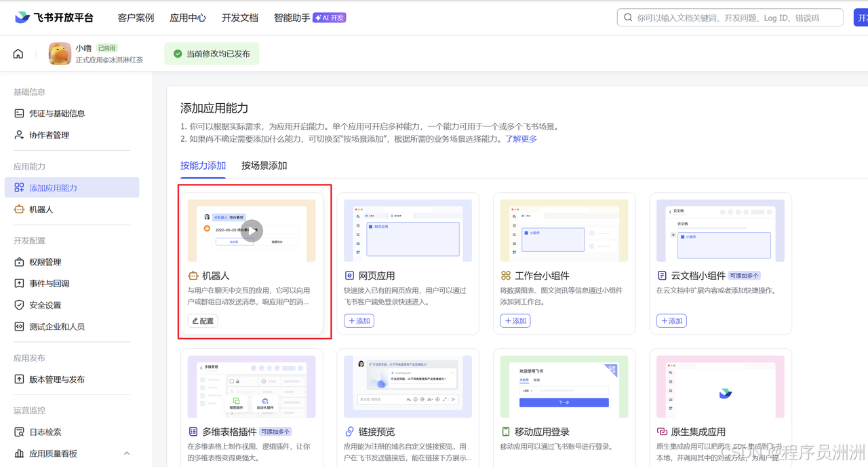Open the 客户案例 menu

136,18
